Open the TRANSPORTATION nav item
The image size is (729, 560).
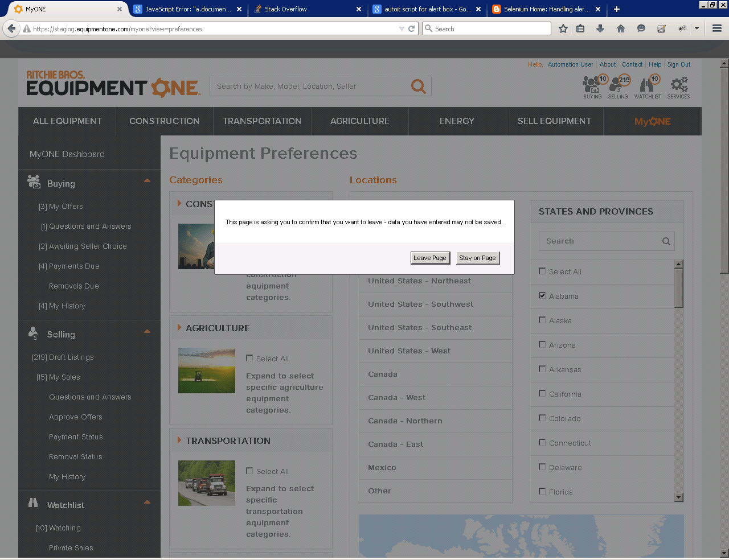point(262,121)
